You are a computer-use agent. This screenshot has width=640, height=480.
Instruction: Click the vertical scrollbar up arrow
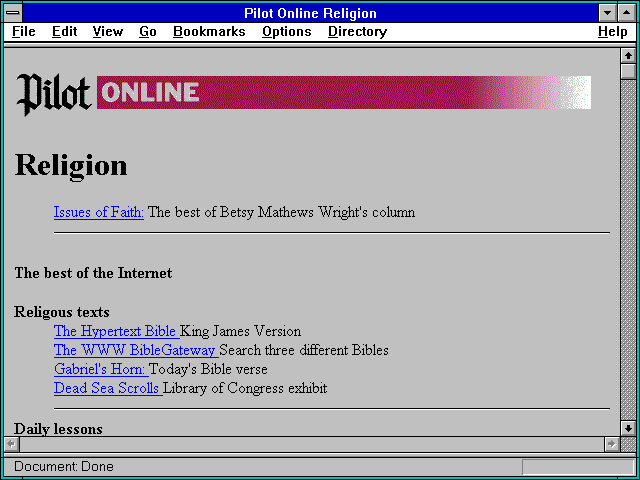(x=628, y=56)
